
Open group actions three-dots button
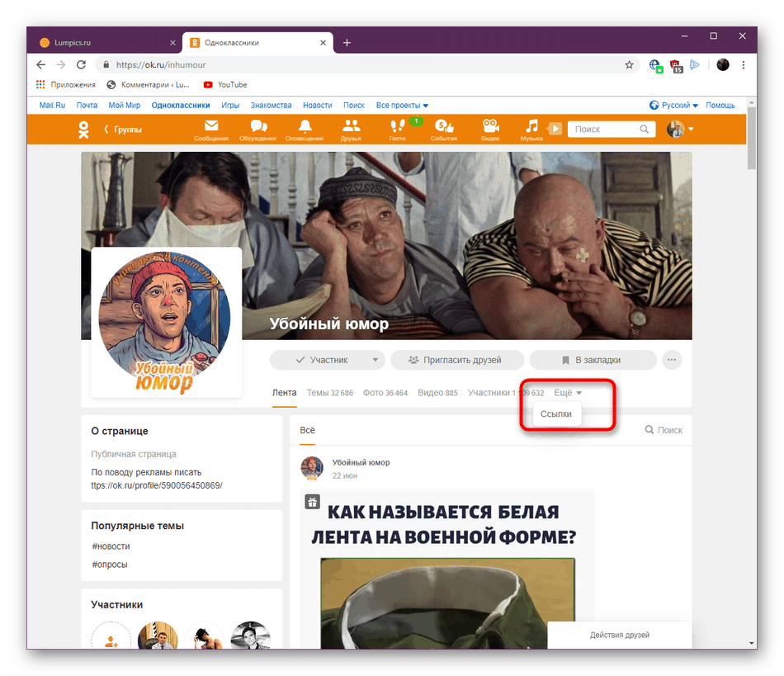(x=672, y=360)
